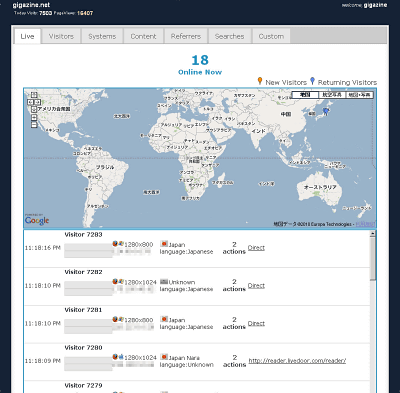This screenshot has height=393, width=400.
Task: Click the Japan flag for Visitor 7280
Action: click(164, 357)
